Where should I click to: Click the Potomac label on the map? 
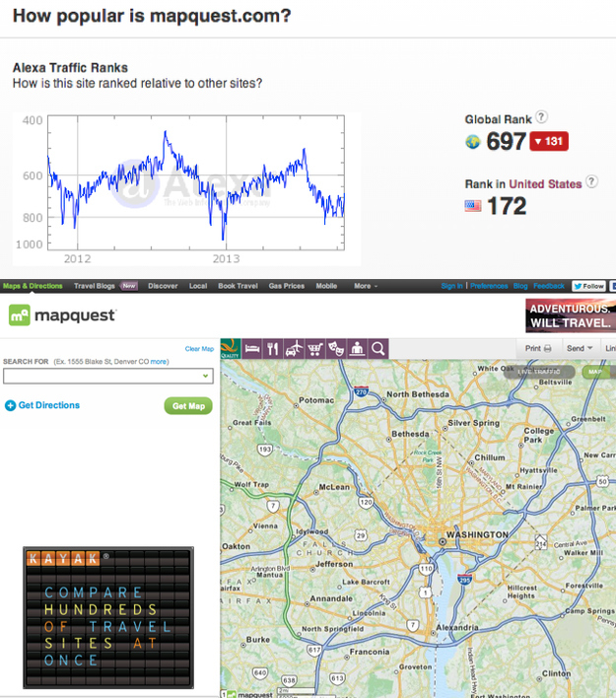click(316, 400)
